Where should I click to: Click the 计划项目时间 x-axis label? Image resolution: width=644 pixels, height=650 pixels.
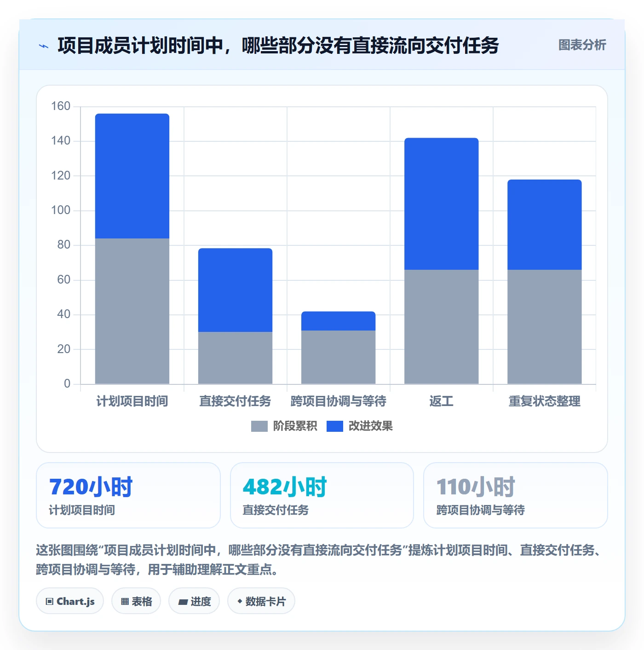[132, 401]
